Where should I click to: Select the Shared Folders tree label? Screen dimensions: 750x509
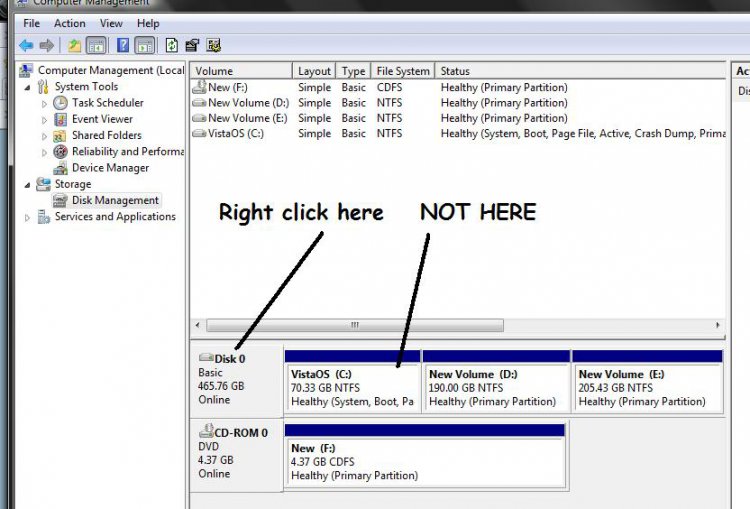pyautogui.click(x=107, y=135)
